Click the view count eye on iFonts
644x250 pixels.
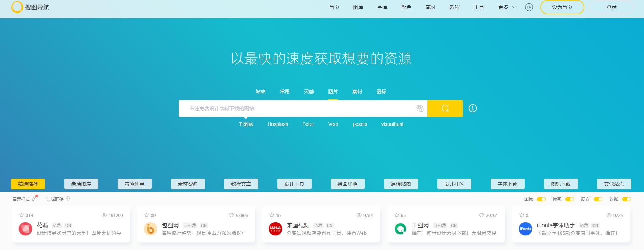(609, 215)
